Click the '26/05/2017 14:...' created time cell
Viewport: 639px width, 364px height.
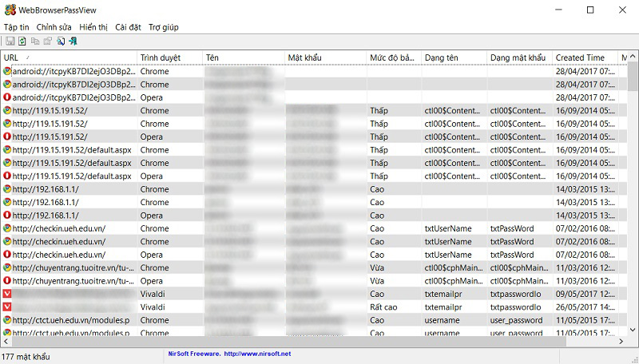(x=585, y=307)
